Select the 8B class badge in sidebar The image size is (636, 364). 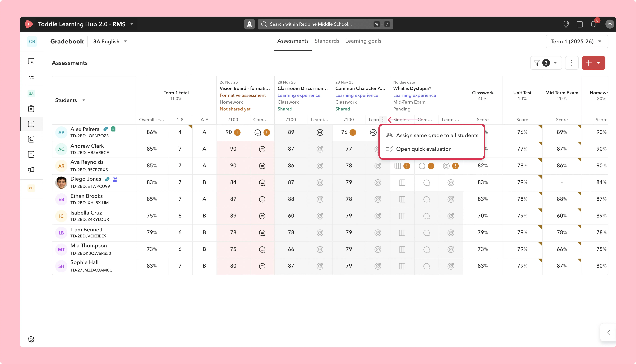[x=31, y=188]
